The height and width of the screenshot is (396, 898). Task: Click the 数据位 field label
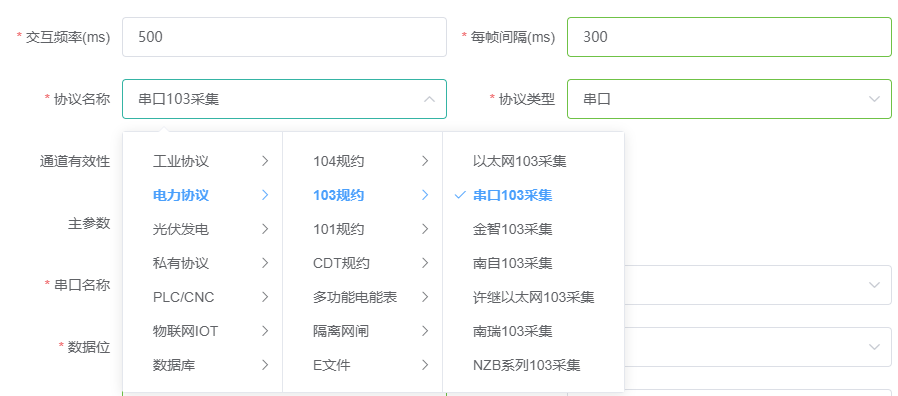89,347
